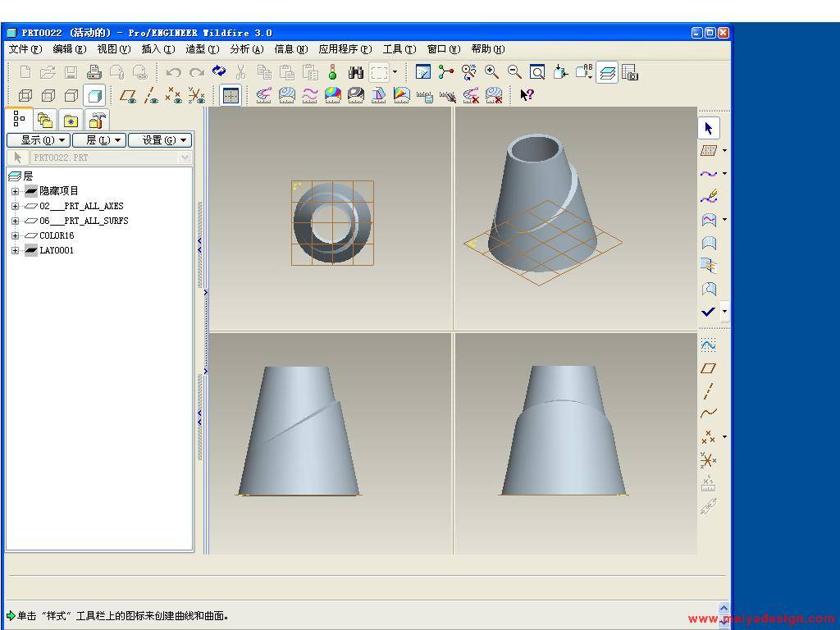Open the 分析(A) menu
The width and height of the screenshot is (840, 630).
247,49
